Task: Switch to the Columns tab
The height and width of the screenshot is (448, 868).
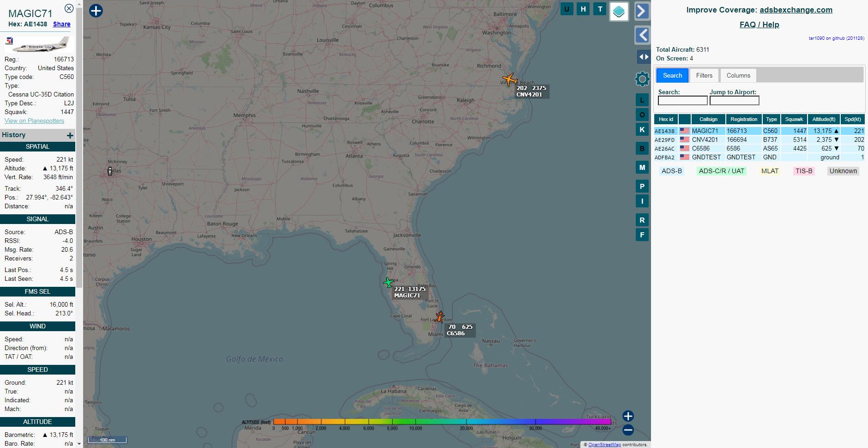Action: 738,75
